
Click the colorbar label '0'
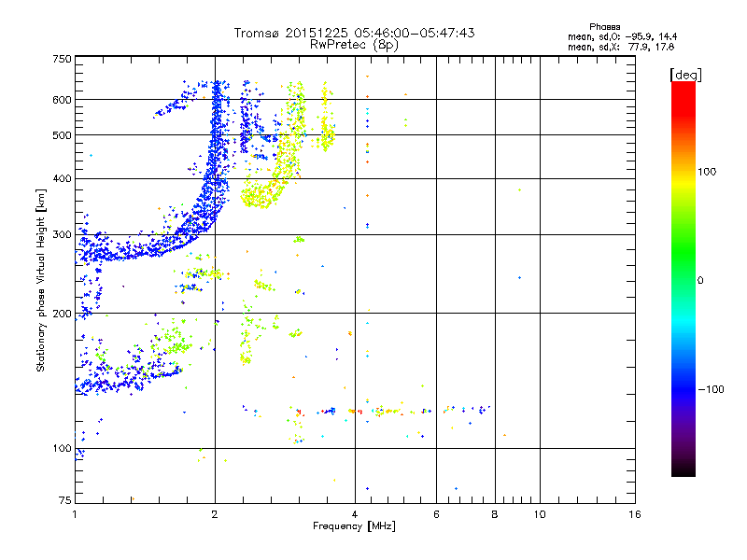[700, 280]
